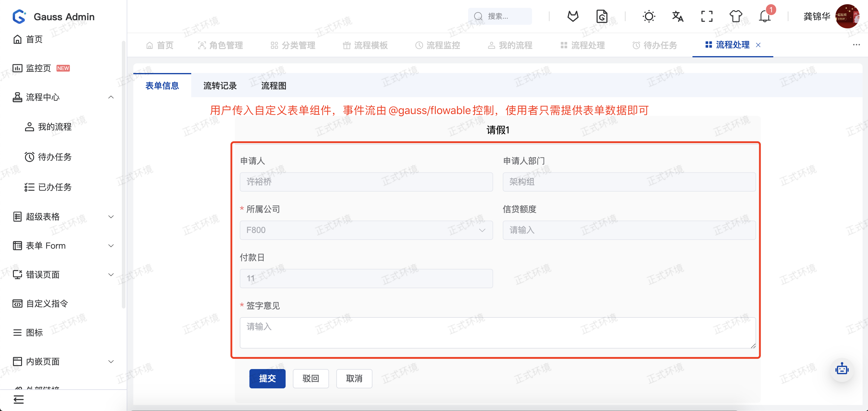Click the Gauss Admin logo
868x411 pixels.
(x=19, y=17)
